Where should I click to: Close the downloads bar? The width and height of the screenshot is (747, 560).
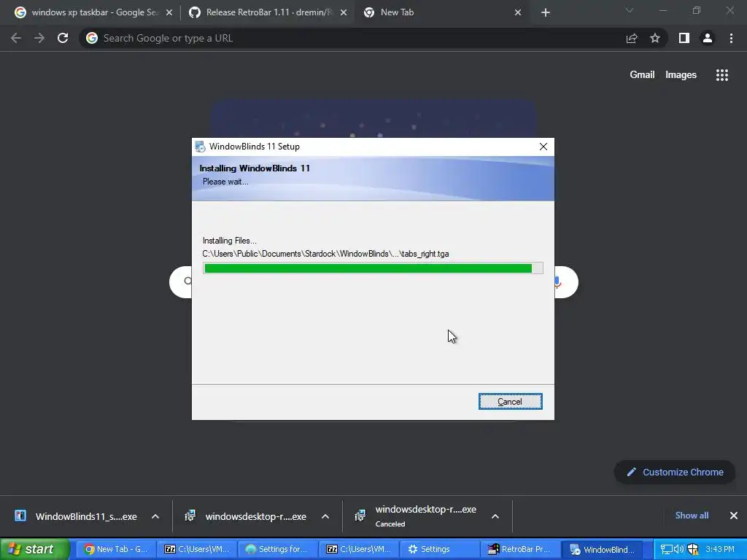(x=734, y=516)
